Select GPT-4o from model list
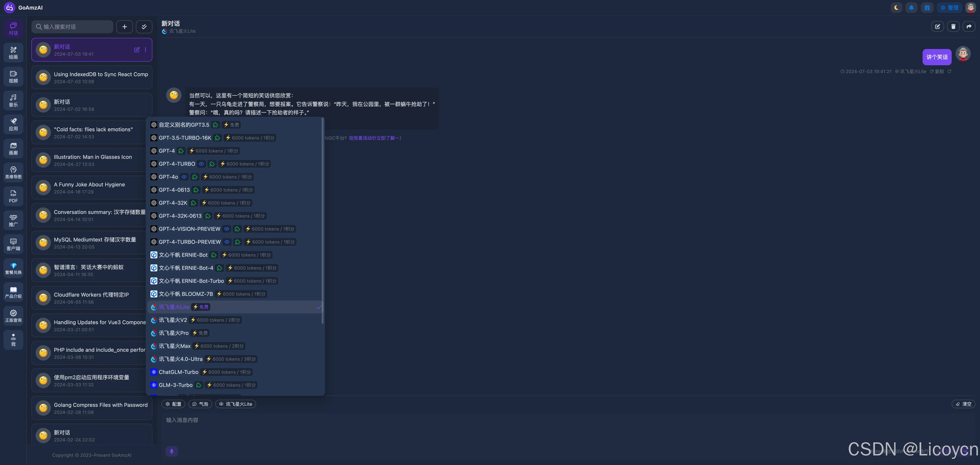This screenshot has width=980, height=465. [168, 177]
